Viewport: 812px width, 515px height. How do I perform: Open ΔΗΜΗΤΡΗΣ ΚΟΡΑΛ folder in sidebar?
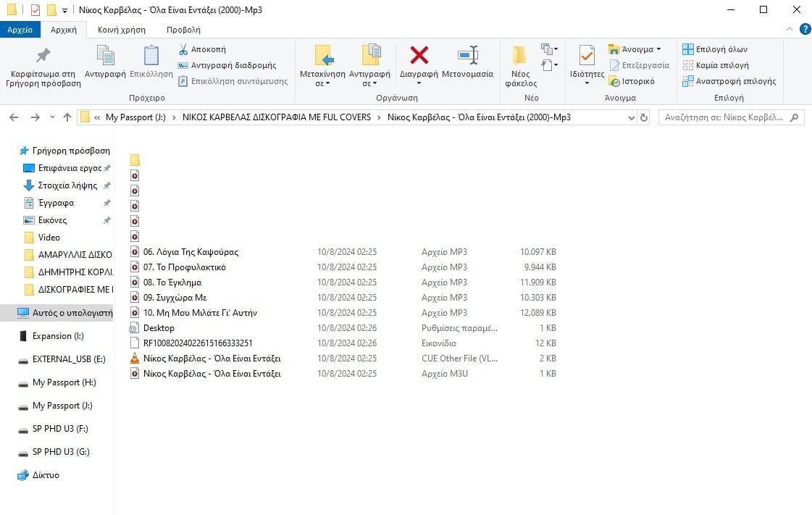coord(67,272)
